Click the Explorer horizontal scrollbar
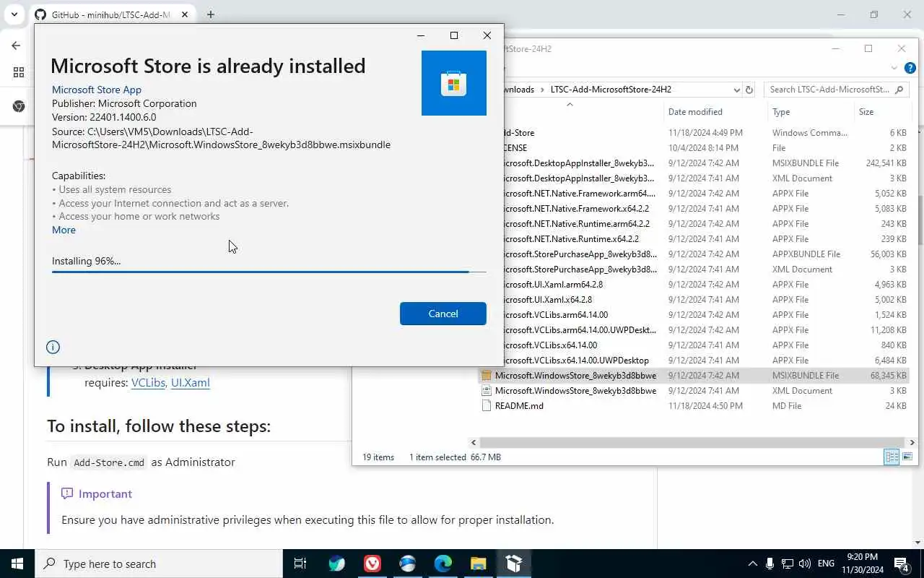The width and height of the screenshot is (924, 578). coord(692,442)
